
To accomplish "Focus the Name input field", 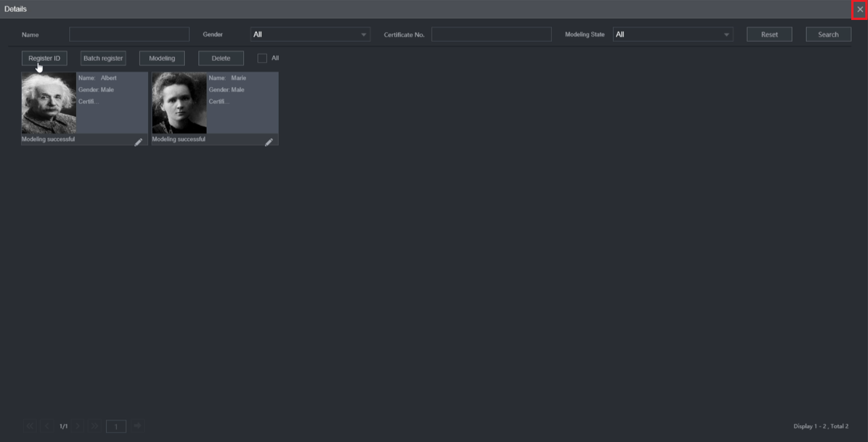I will (129, 34).
